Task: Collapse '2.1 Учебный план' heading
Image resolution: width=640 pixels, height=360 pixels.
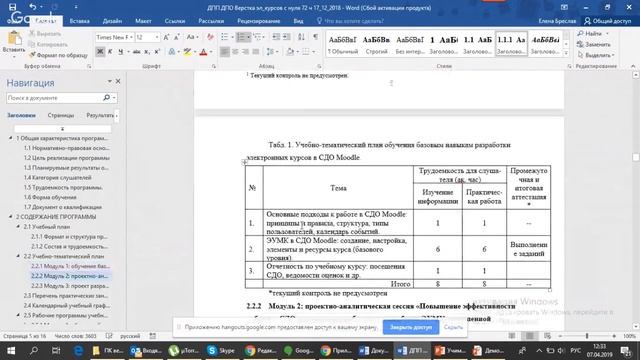Action: point(18,227)
